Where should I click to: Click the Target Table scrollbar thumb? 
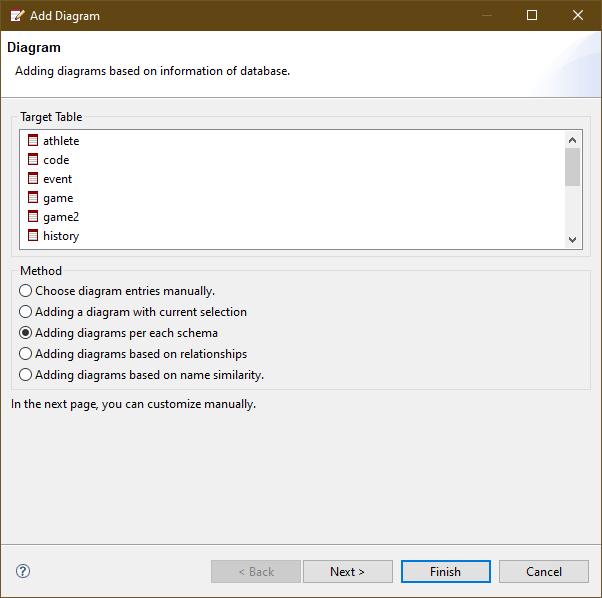(572, 167)
